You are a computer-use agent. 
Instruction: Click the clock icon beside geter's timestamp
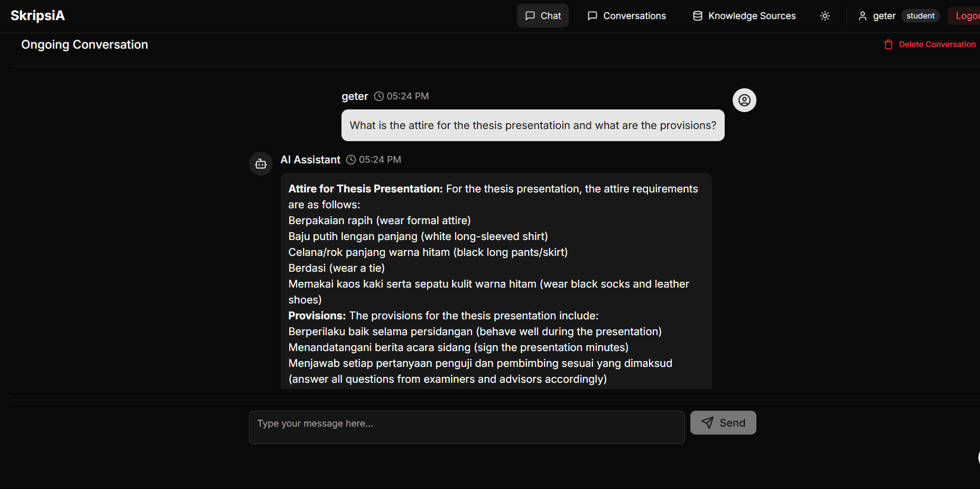379,96
